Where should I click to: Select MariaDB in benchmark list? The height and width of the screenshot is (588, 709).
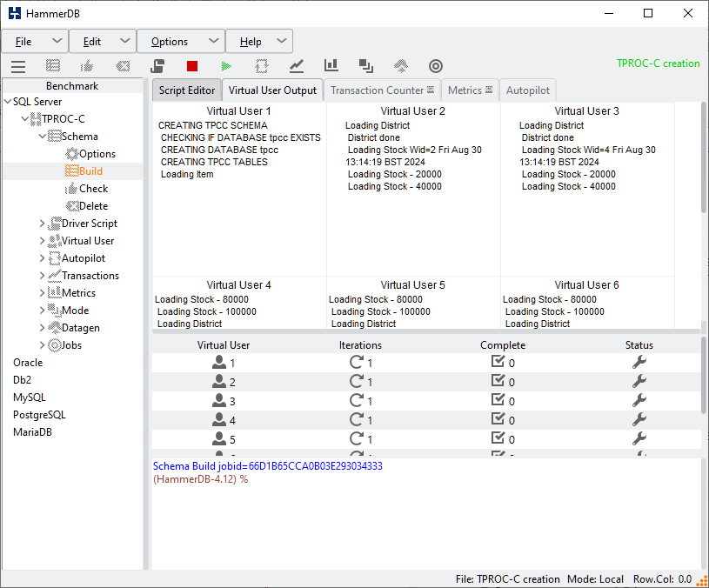point(32,432)
